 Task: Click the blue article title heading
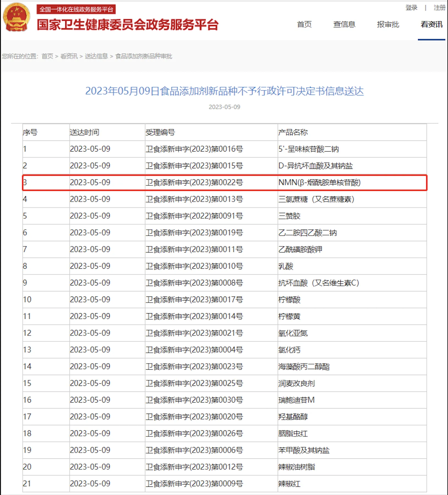pos(224,91)
